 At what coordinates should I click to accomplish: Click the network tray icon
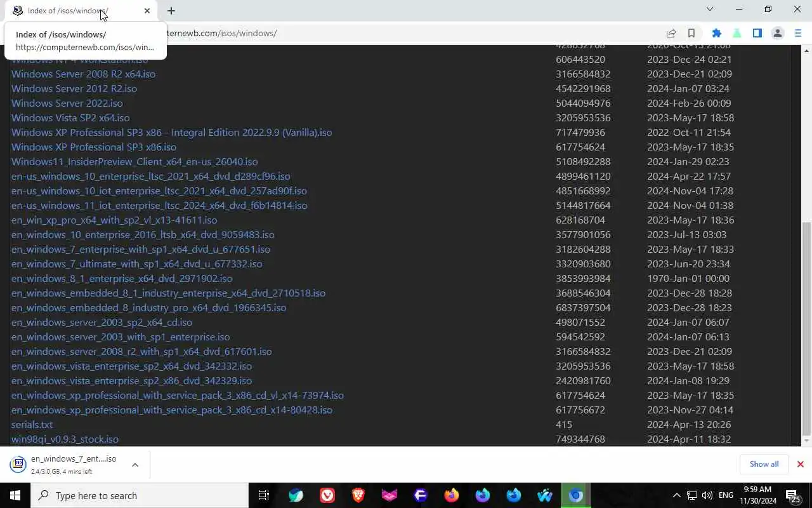[x=692, y=495]
